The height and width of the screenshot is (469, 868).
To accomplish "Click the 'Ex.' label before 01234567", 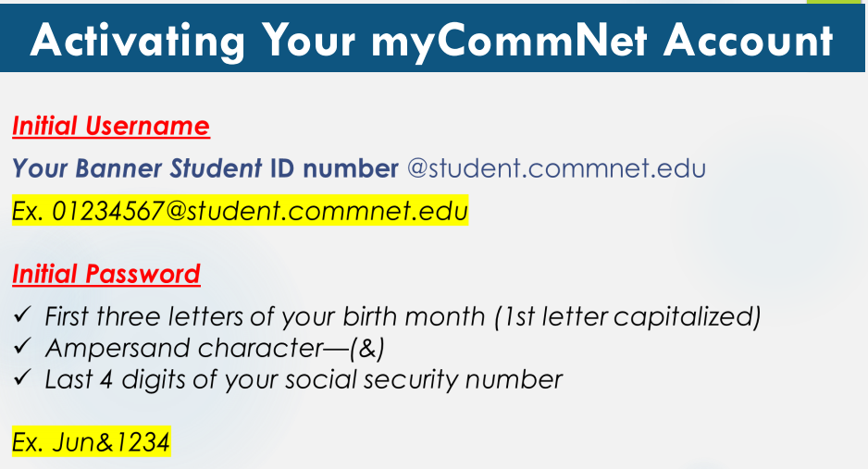I will tap(28, 211).
